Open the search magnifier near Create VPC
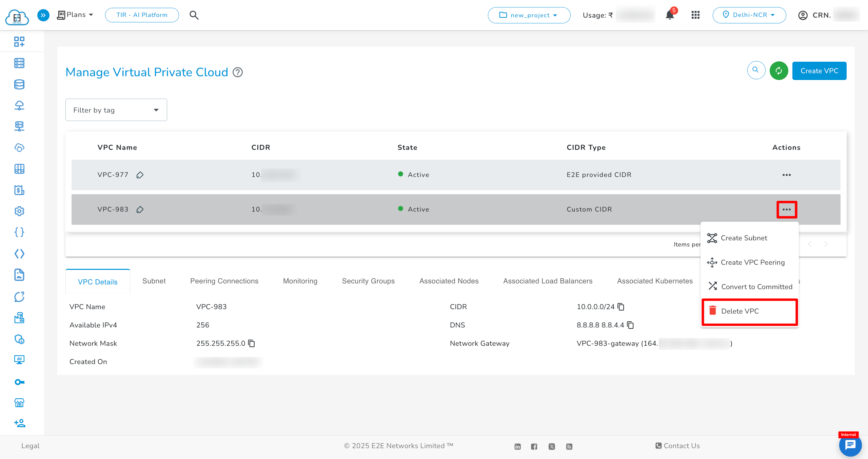The width and height of the screenshot is (868, 459). coord(756,70)
